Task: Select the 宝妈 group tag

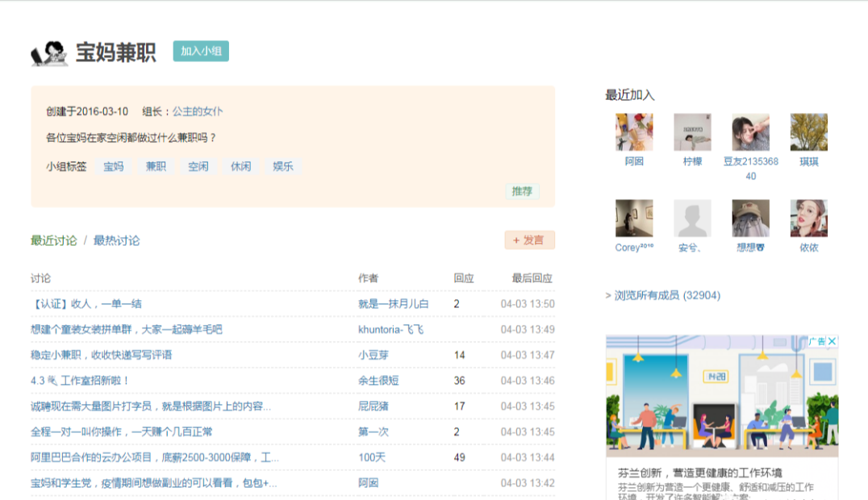Action: click(x=114, y=166)
